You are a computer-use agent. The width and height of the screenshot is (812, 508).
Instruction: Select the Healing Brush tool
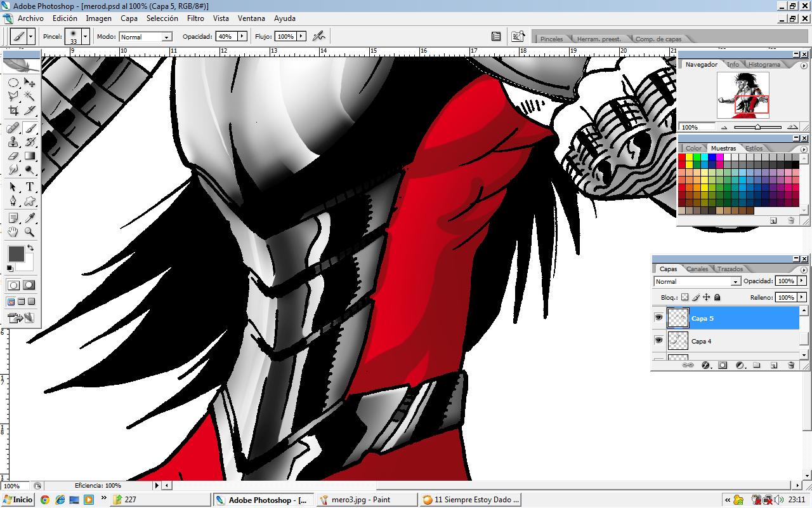coord(13,128)
